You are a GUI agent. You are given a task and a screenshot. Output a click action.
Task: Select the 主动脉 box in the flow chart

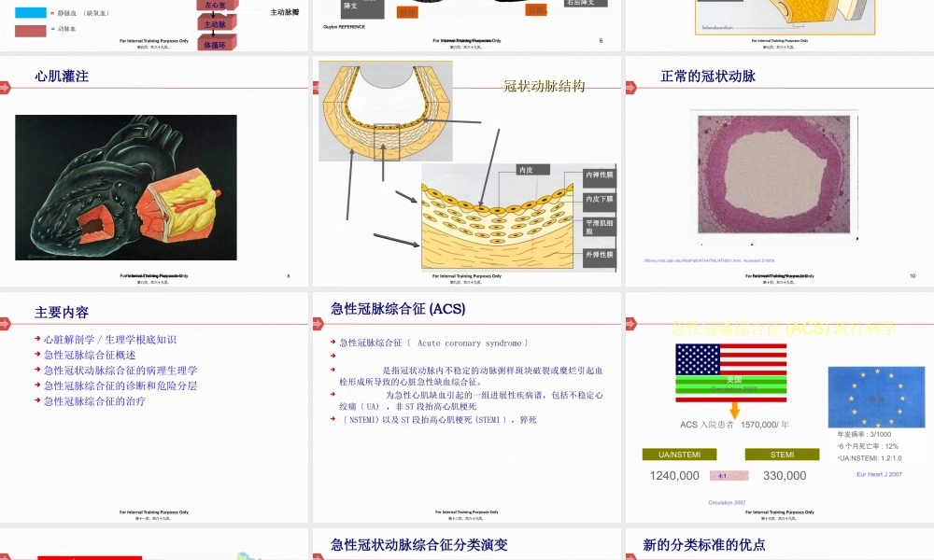(x=217, y=24)
